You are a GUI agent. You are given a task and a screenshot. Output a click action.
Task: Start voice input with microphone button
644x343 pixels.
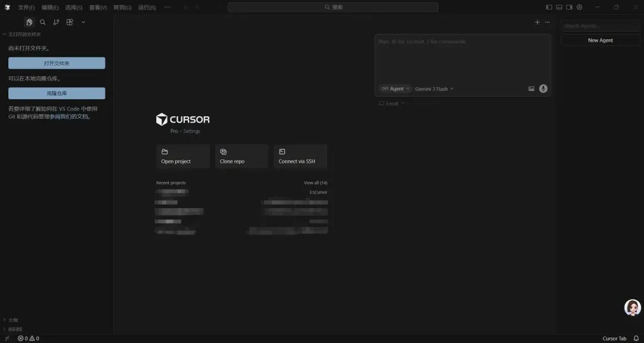coord(543,89)
